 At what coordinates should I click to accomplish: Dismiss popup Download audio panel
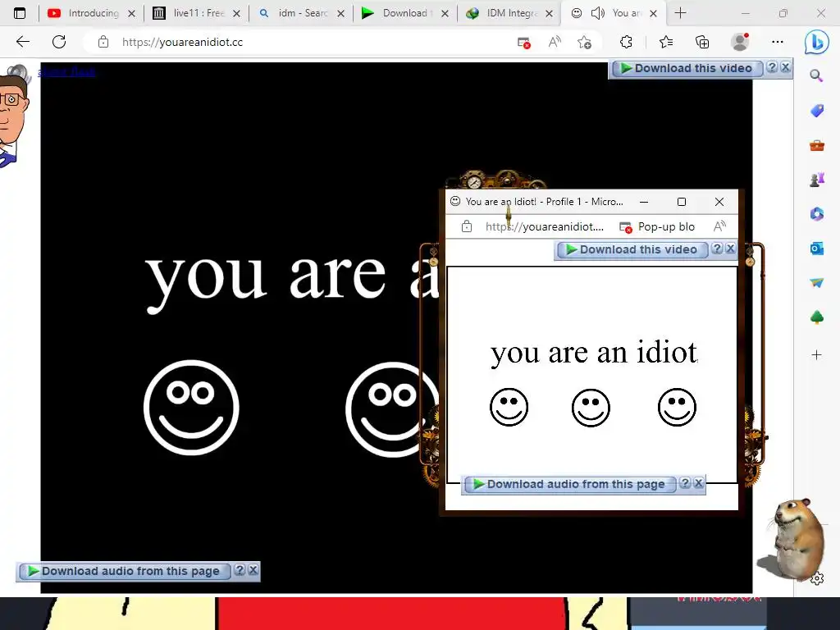click(x=699, y=483)
